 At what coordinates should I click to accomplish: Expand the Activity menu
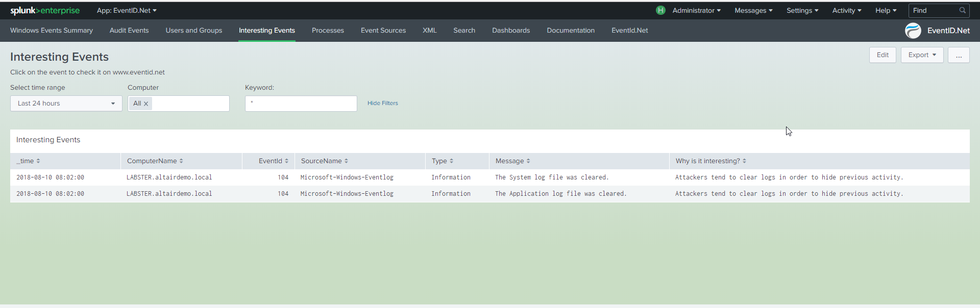(x=847, y=10)
